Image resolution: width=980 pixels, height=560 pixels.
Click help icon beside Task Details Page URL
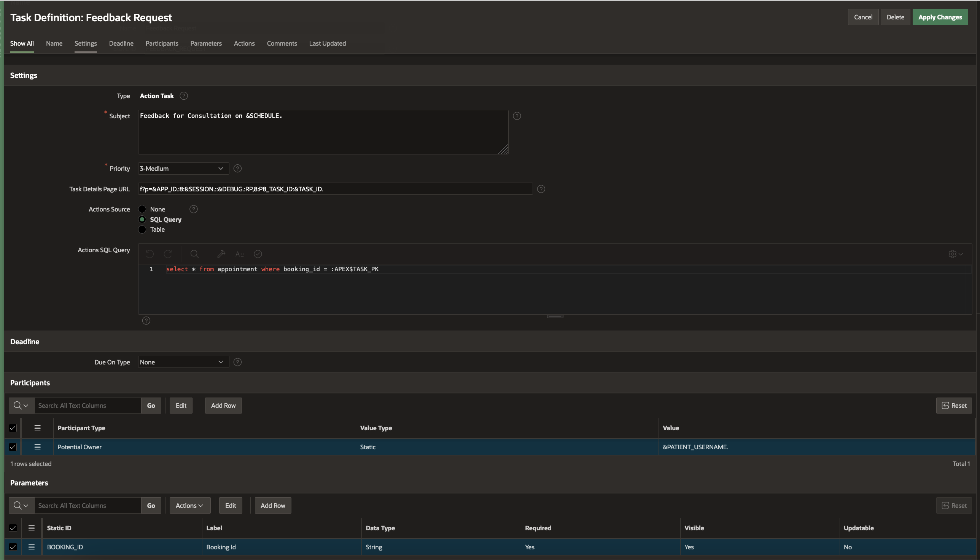coord(541,189)
